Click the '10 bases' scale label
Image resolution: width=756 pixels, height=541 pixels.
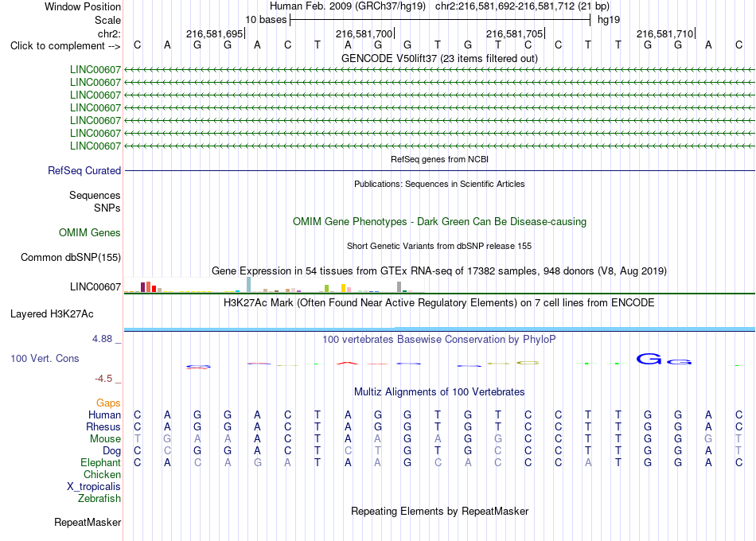click(x=266, y=20)
